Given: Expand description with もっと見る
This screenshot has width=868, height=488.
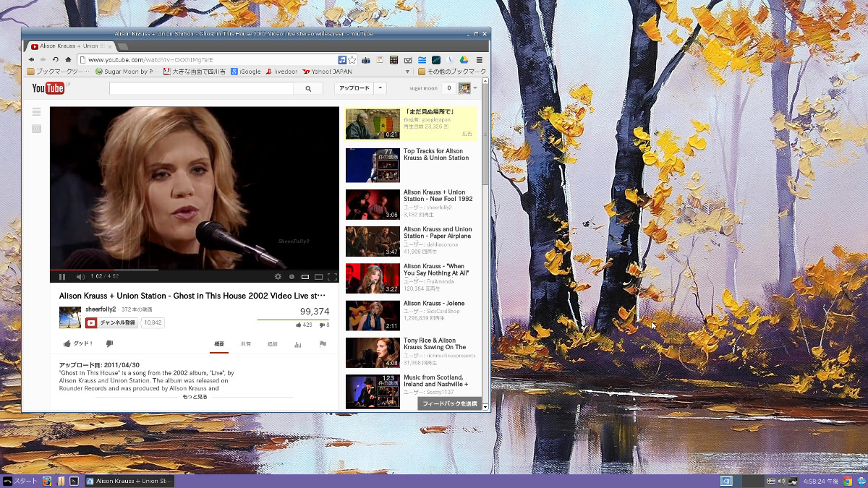Looking at the screenshot, I should [x=195, y=397].
